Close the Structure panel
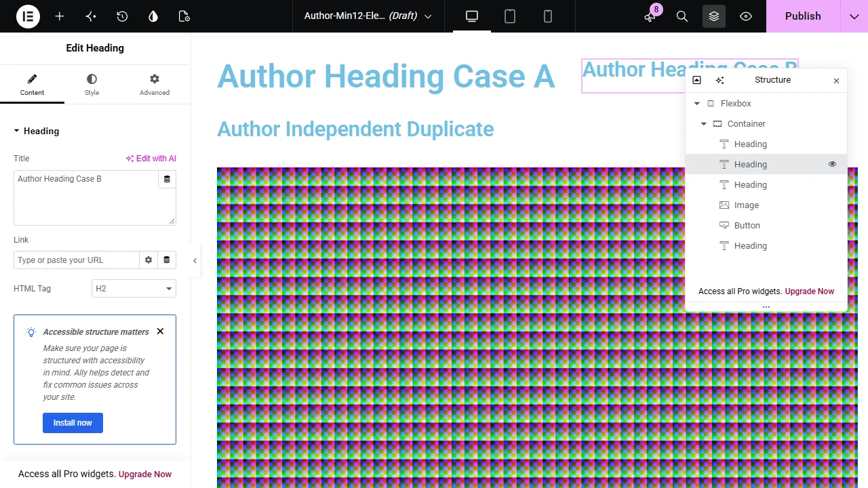 pos(836,81)
